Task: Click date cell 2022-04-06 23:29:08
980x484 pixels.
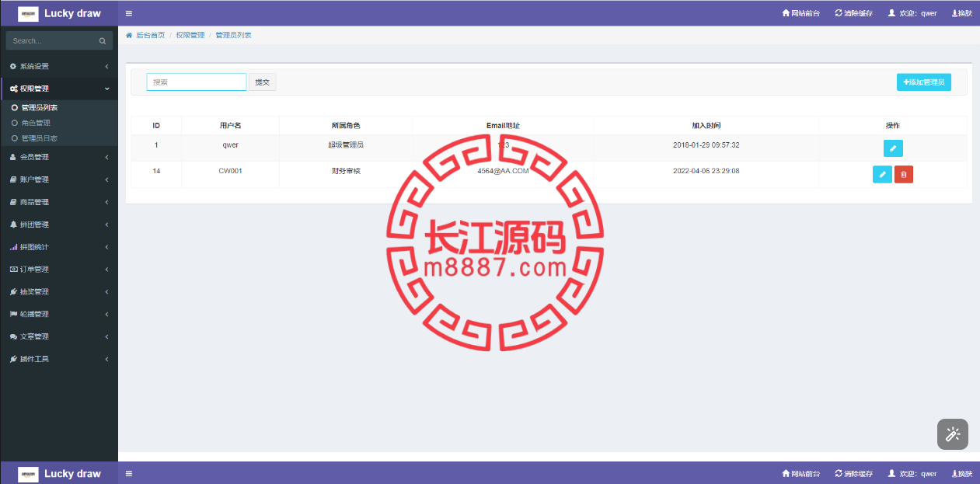Action: click(706, 171)
